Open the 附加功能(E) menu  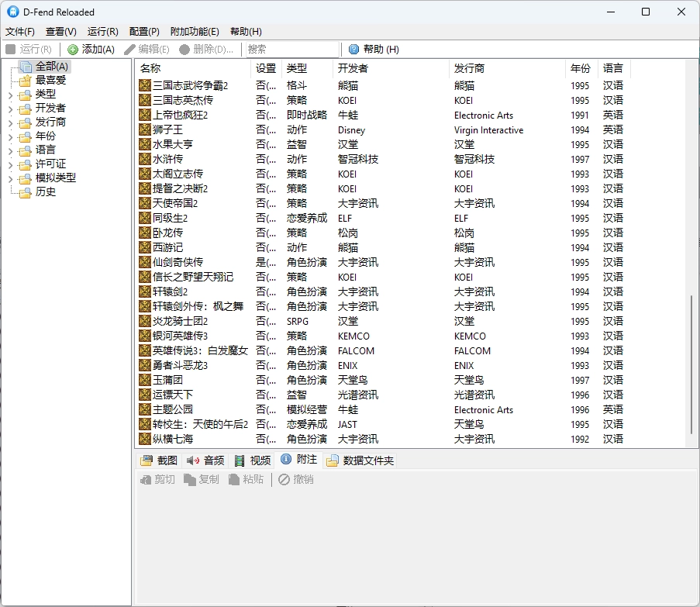(195, 32)
